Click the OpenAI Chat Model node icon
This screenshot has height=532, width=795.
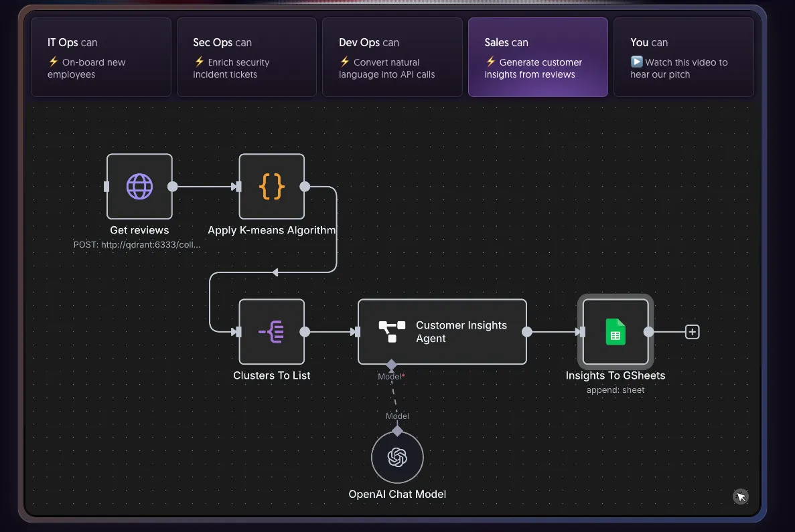pos(397,457)
